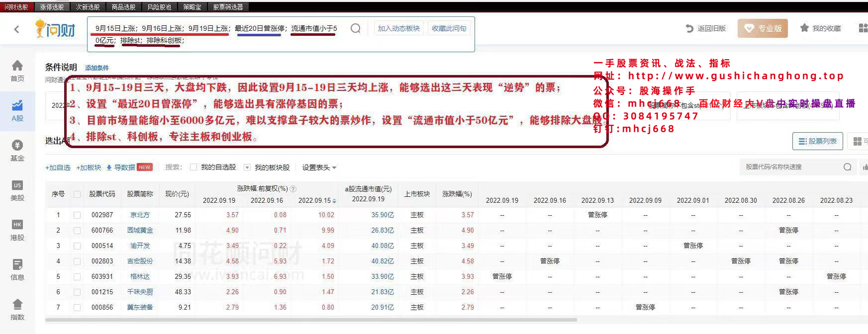Open stock link 冀东装备
Screen dimensions: 868x334
click(x=140, y=308)
